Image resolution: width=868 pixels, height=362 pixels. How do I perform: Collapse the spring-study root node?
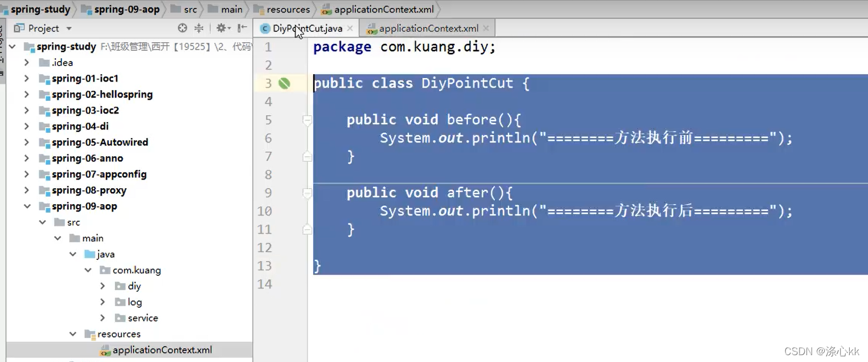pos(12,47)
